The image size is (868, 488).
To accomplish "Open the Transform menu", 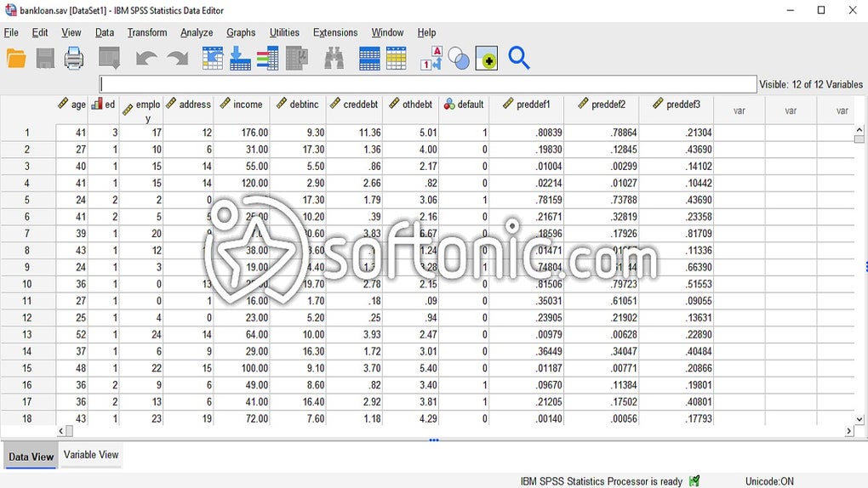I will tap(147, 32).
